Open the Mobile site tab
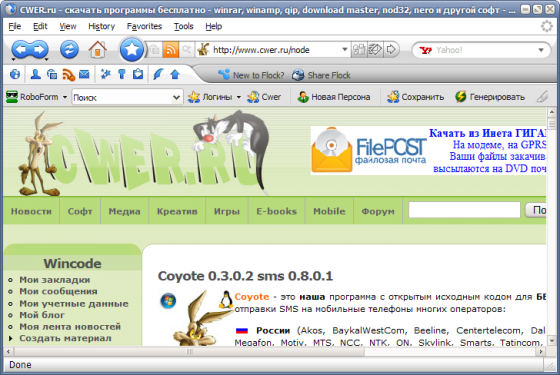The image size is (560, 375). click(x=329, y=211)
